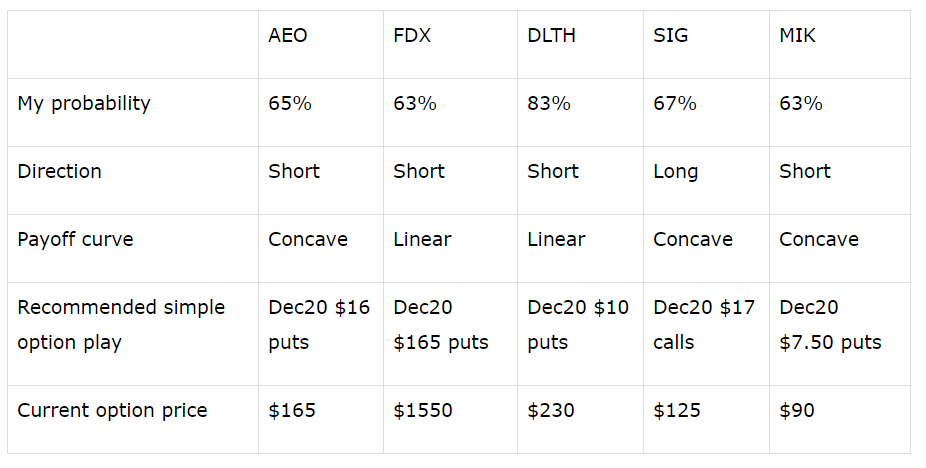Click the Direction row label
This screenshot has width=926, height=468.
(60, 171)
